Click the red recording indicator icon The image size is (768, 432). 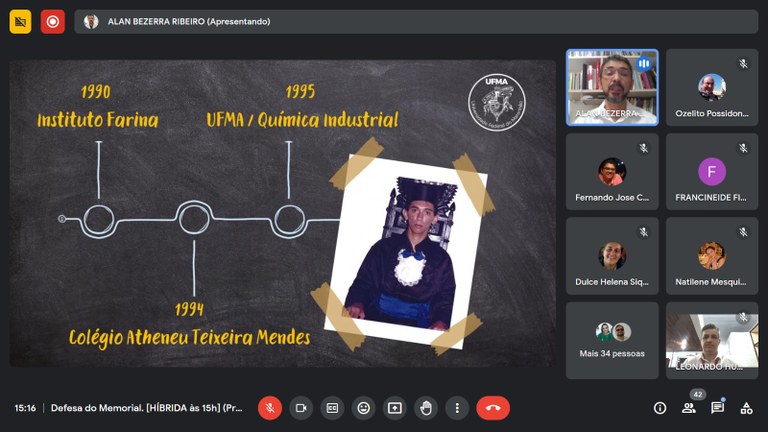(x=52, y=21)
